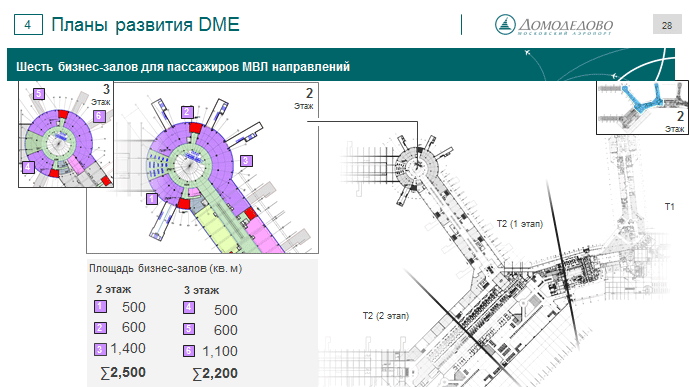Click marker 5 on the third-floor plan
Screen dimensions: 689x387
(39, 94)
